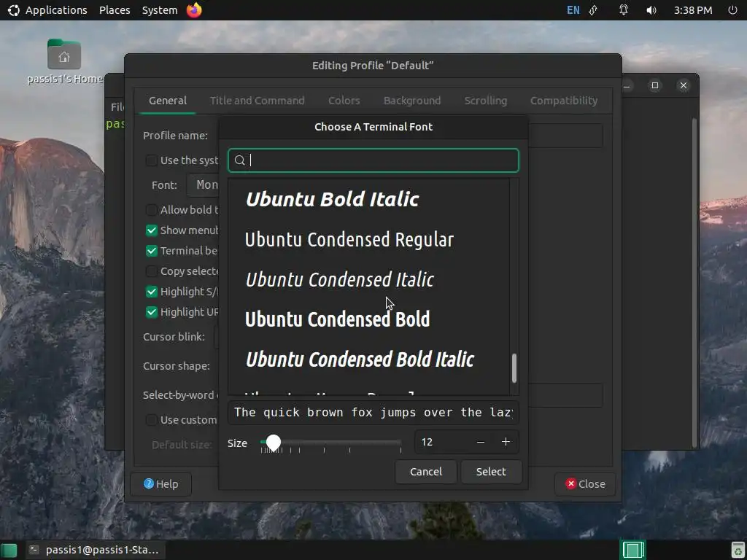Select Ubuntu Condensed Bold Italic font
747x560 pixels.
click(368, 359)
